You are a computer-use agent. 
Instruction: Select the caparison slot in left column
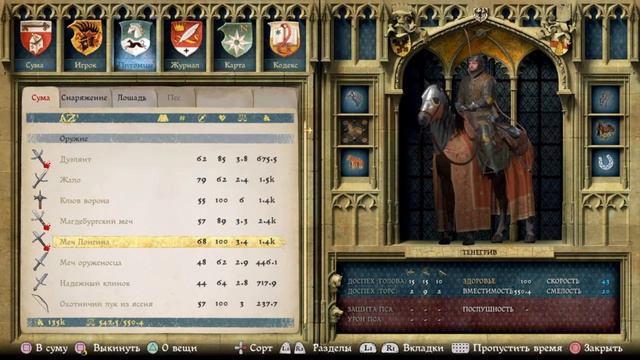pos(354,131)
